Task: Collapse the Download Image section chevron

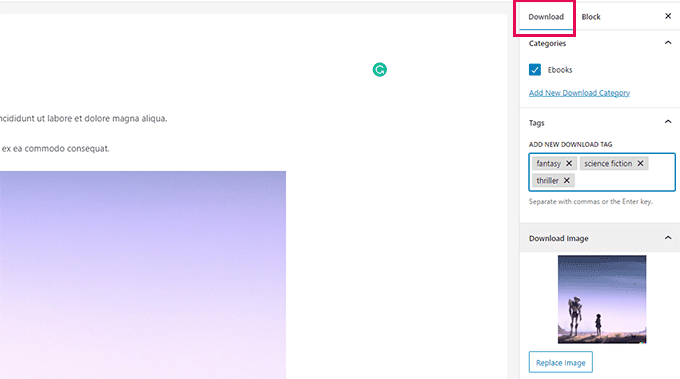Action: tap(668, 238)
